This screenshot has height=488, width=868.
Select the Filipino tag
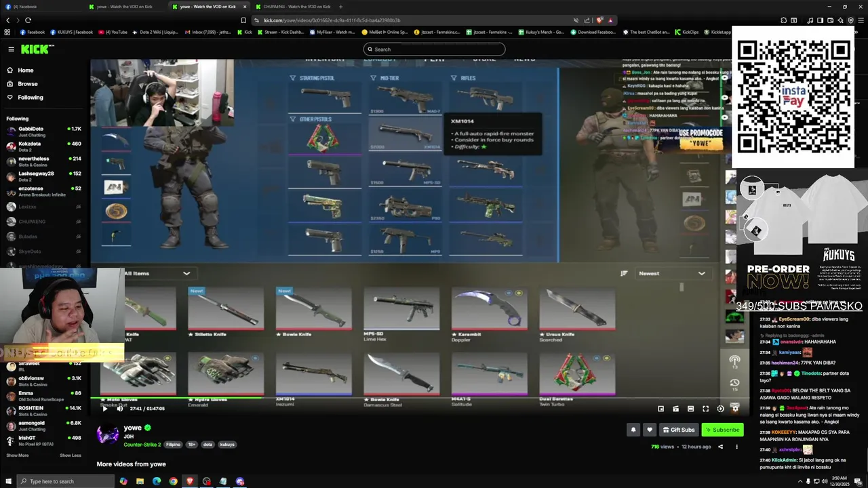click(x=174, y=445)
